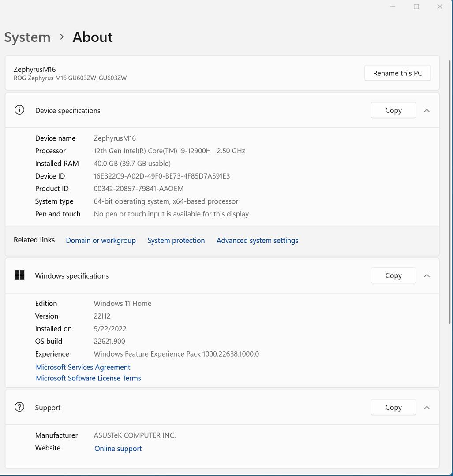
Task: Click the About breadcrumb title
Action: point(93,37)
